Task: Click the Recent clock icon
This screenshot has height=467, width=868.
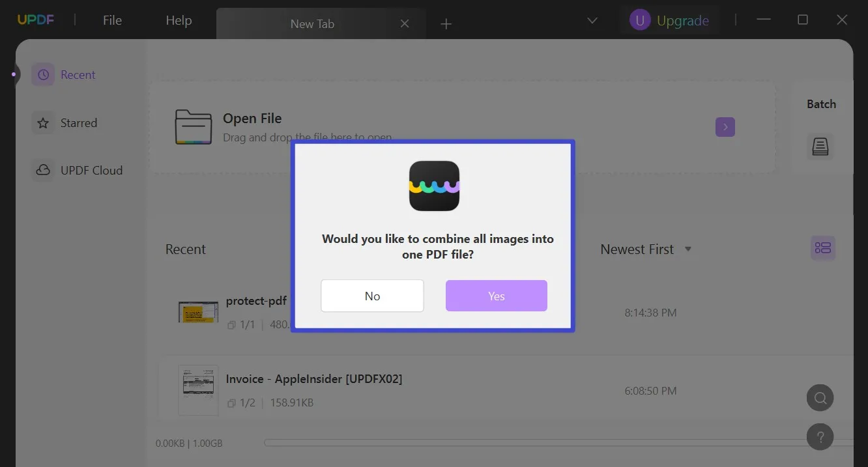Action: 43,75
